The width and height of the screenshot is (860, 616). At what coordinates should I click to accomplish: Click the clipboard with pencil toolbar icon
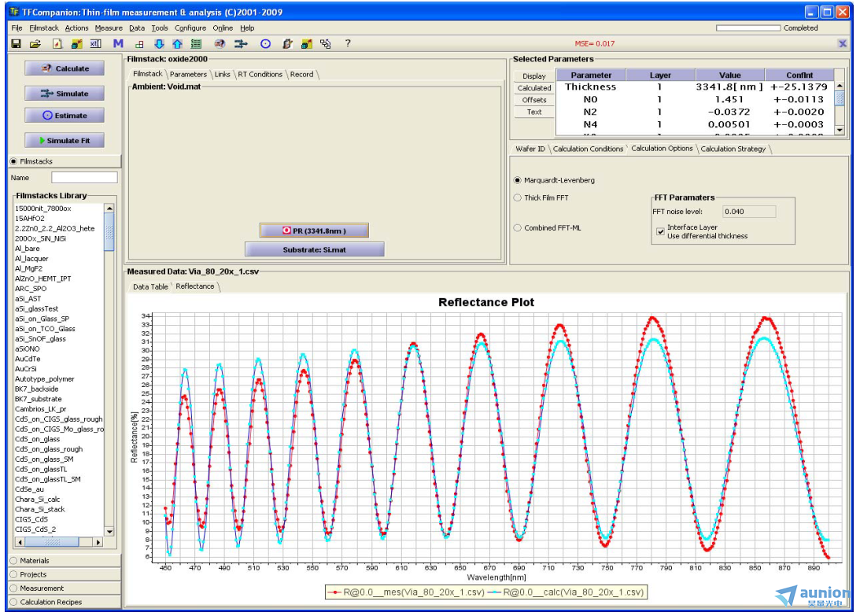point(287,44)
